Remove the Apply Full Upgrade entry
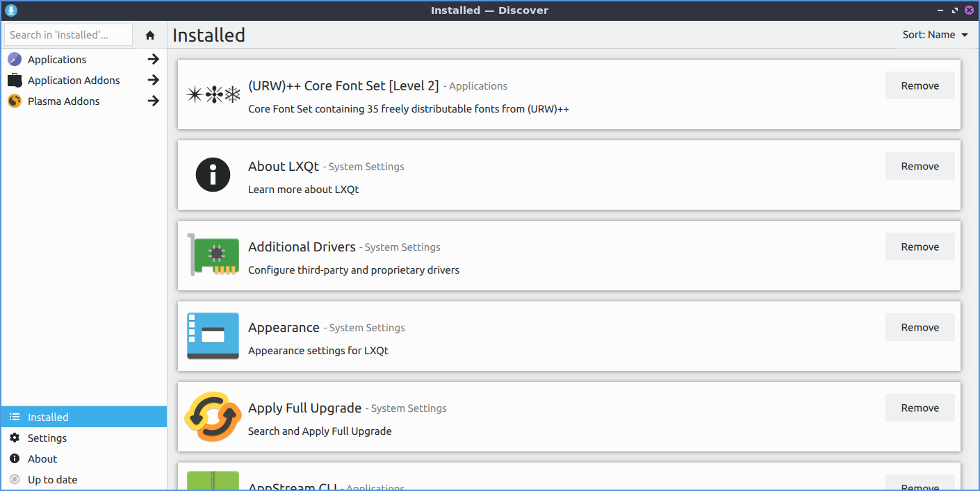The image size is (980, 491). [x=920, y=408]
